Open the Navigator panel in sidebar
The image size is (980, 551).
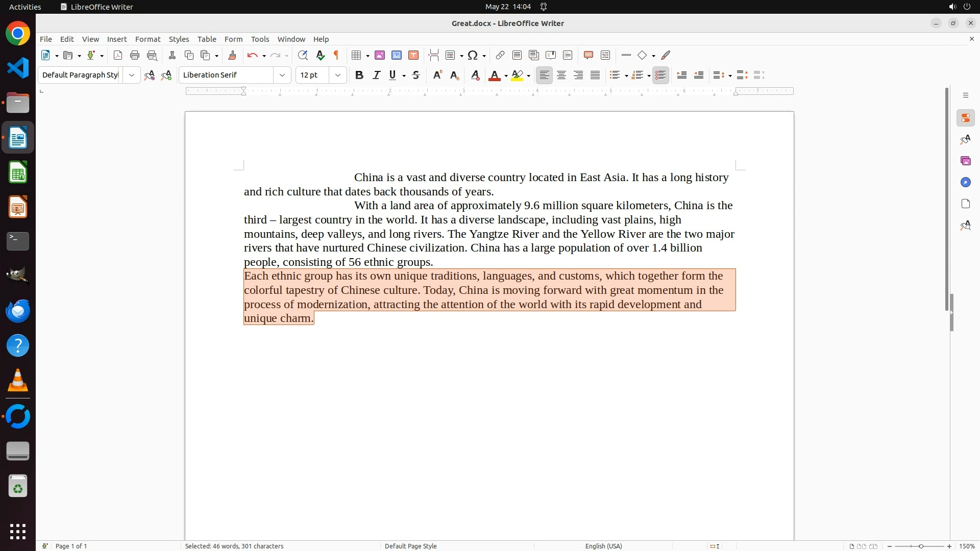click(965, 183)
